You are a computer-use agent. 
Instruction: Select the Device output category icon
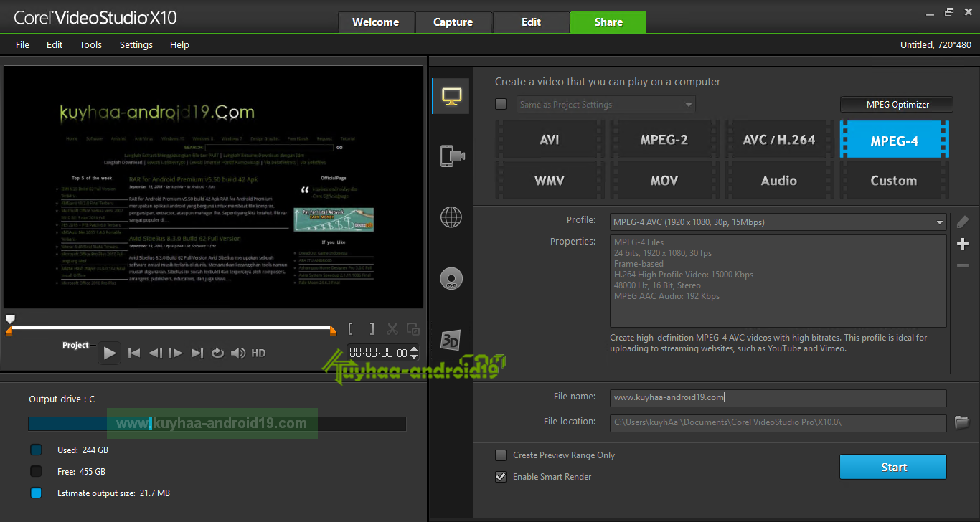click(452, 156)
